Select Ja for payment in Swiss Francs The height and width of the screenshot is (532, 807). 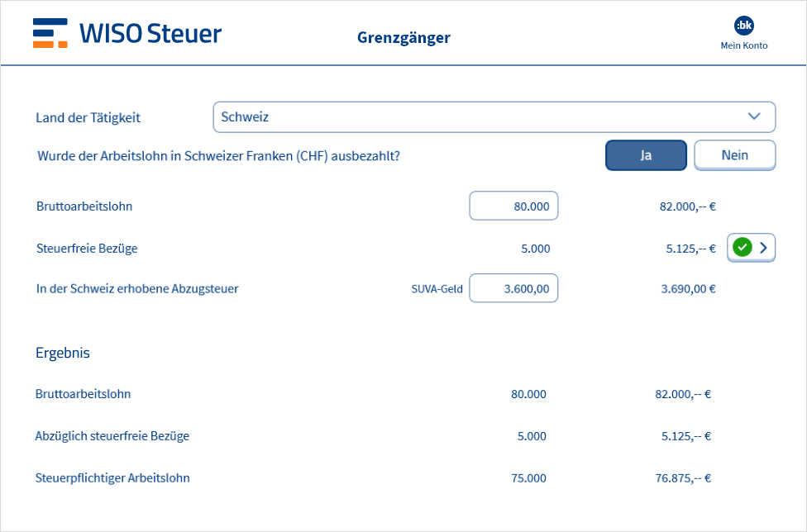[x=646, y=155]
